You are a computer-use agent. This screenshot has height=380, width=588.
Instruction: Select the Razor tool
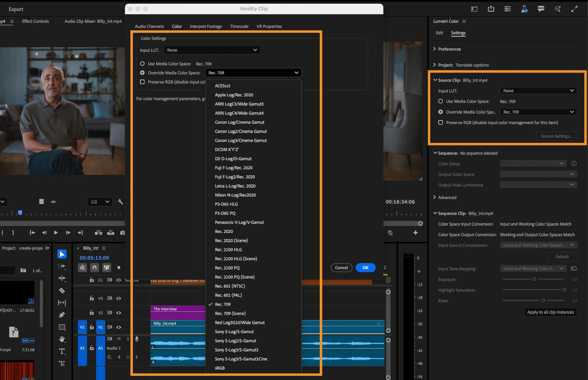pyautogui.click(x=62, y=290)
